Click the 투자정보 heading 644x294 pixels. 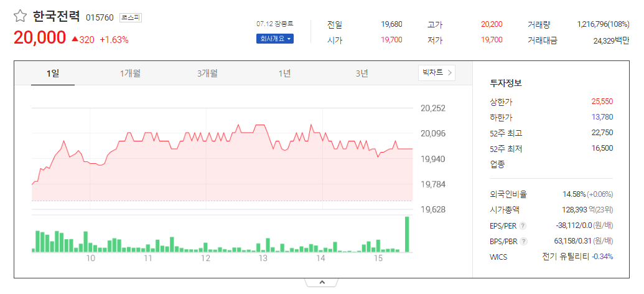click(x=506, y=83)
